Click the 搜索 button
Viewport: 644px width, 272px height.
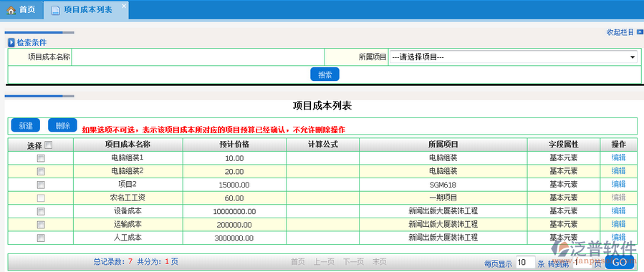325,74
